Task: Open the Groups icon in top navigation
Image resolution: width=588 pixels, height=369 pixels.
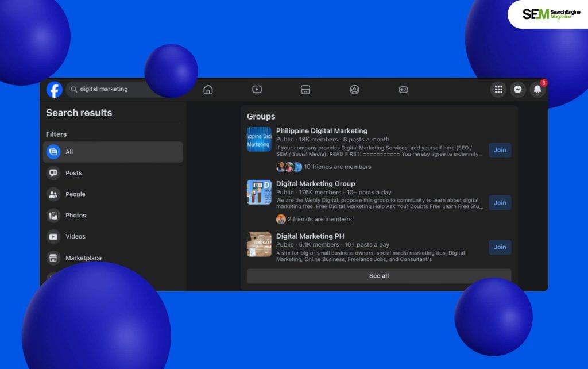Action: (x=354, y=90)
